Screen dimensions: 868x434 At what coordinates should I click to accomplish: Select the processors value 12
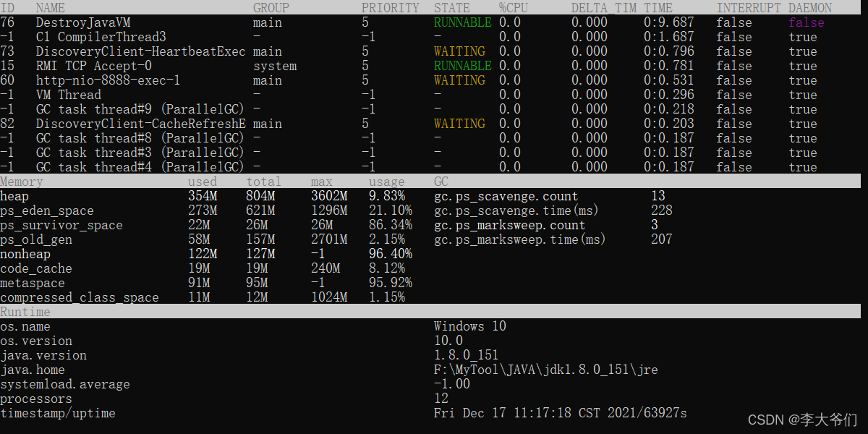tap(441, 398)
